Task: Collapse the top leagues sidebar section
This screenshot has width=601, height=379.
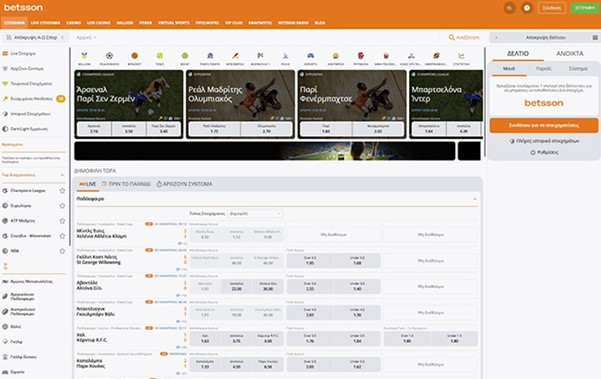Action: (x=62, y=175)
